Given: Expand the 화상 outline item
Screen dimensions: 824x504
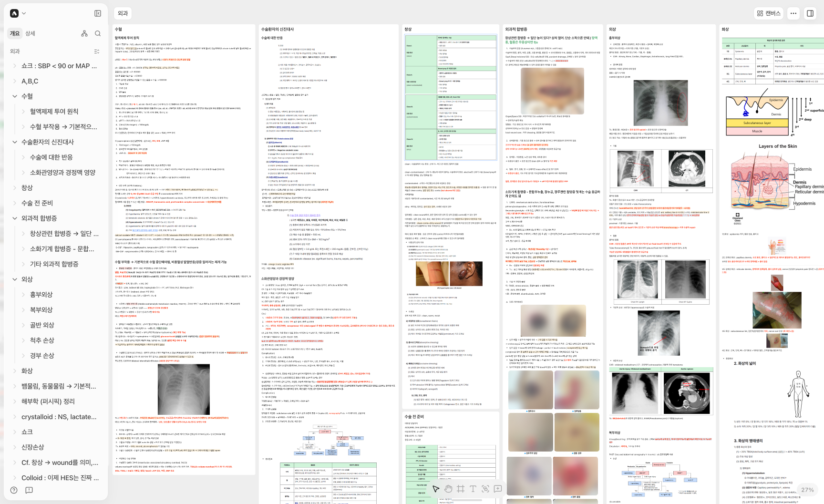Looking at the screenshot, I should pyautogui.click(x=15, y=371).
